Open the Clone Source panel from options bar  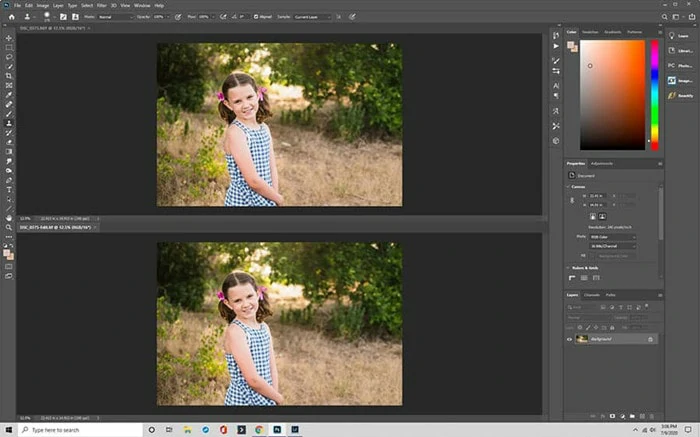(x=75, y=17)
